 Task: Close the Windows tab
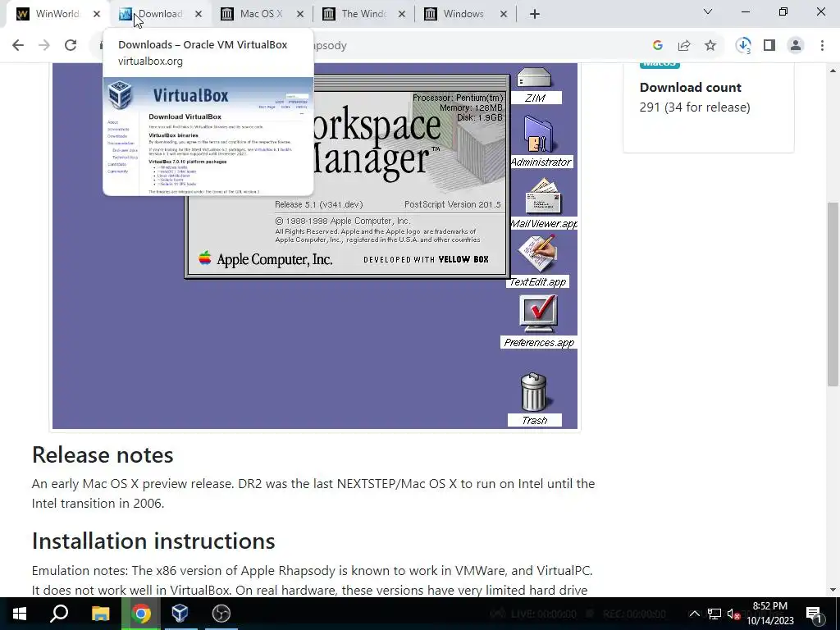[x=504, y=14]
